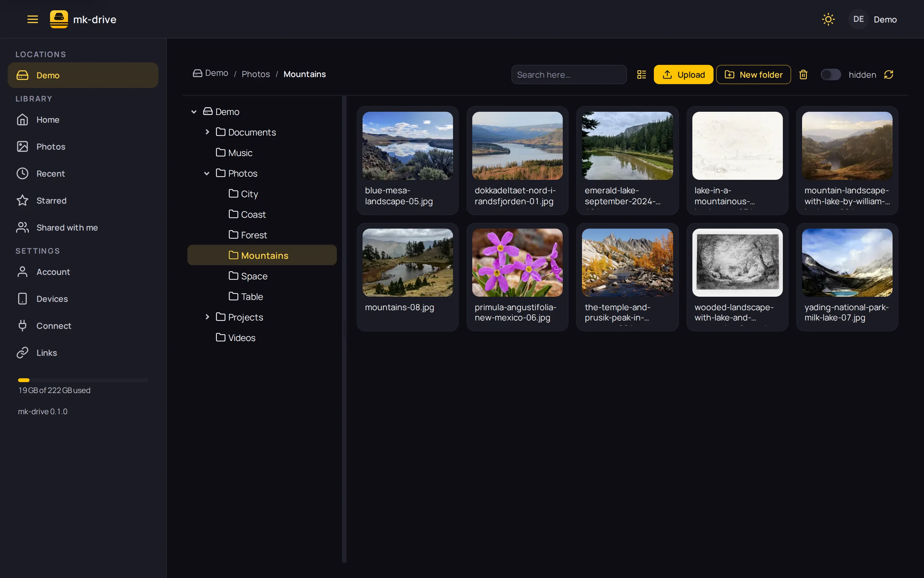Screen dimensions: 924x578
Task: Open Photos in the library sidebar
Action: pos(83,146)
